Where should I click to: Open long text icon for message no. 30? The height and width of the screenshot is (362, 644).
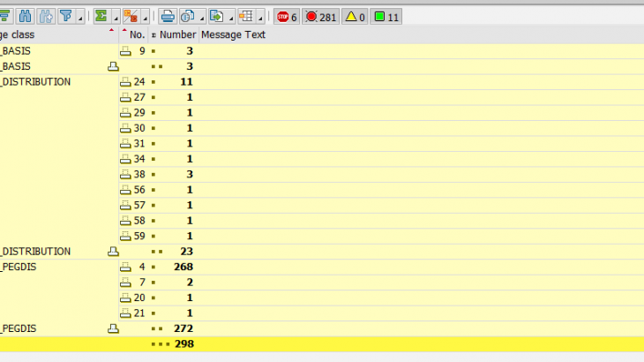coord(125,128)
